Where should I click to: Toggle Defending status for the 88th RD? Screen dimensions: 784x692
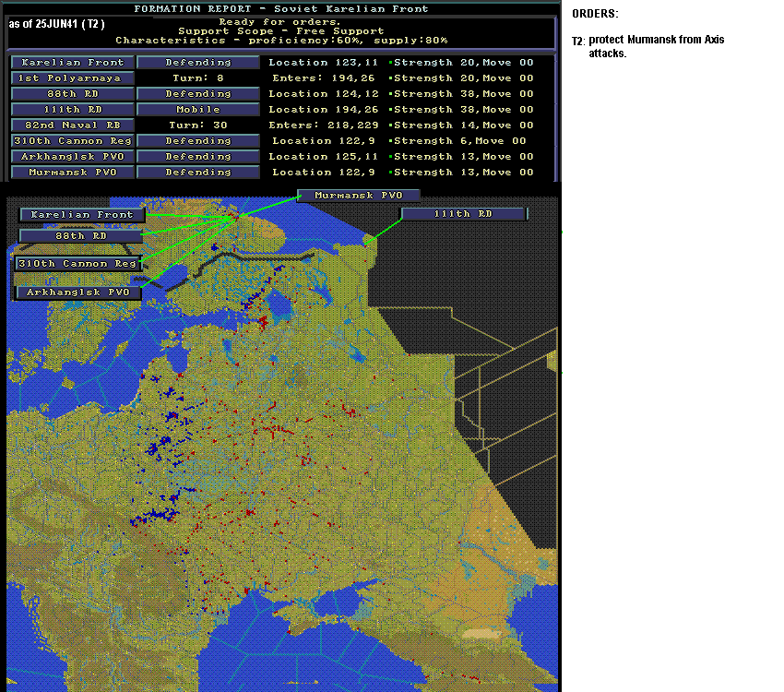pyautogui.click(x=198, y=94)
